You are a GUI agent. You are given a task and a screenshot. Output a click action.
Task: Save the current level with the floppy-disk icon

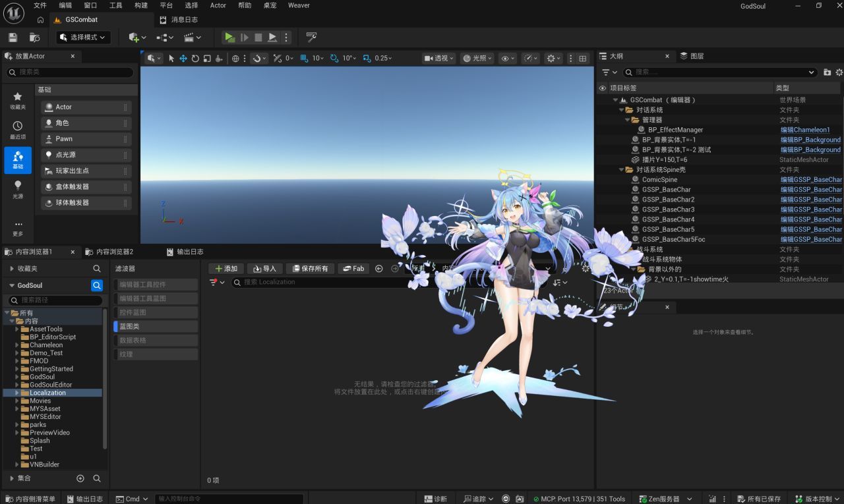13,38
